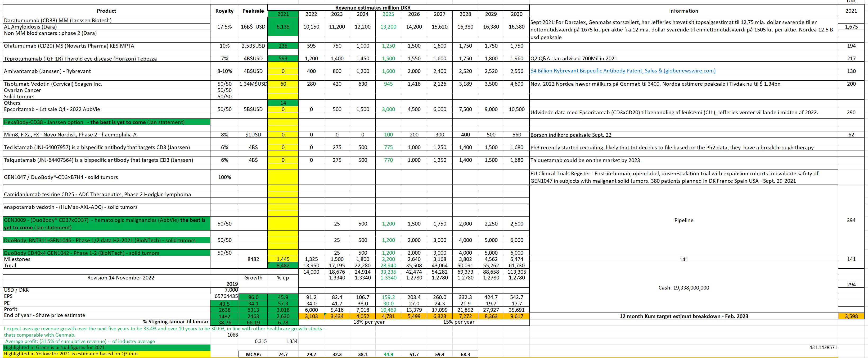
Task: Select the Mim8 Novo Nordisk haemophilia A cell
Action: [x=106, y=135]
